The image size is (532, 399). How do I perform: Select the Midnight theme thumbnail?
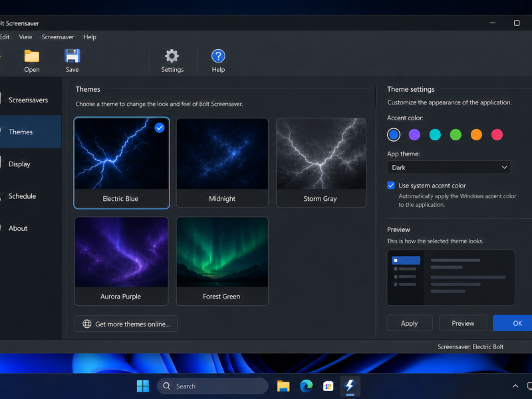click(x=222, y=163)
